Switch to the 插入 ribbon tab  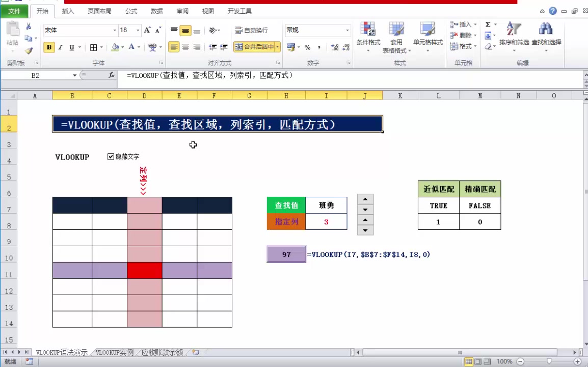68,11
